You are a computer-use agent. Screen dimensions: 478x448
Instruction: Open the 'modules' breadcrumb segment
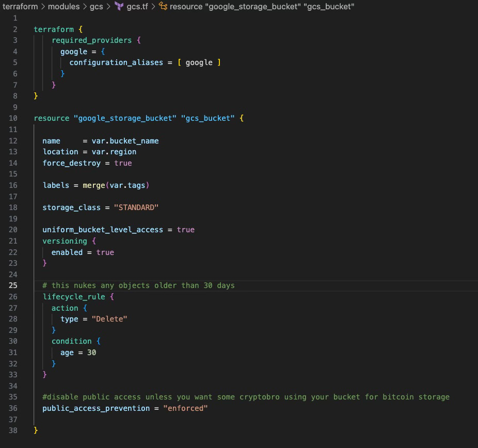(63, 6)
